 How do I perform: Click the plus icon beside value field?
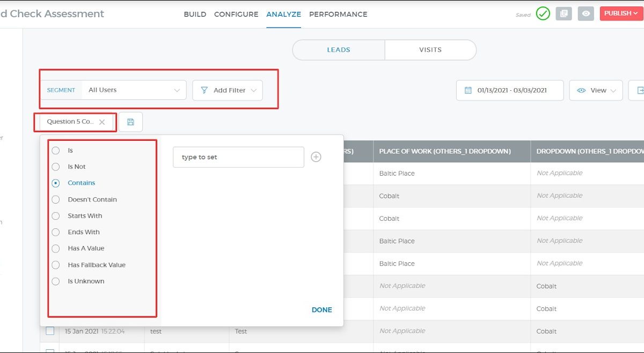tap(316, 157)
